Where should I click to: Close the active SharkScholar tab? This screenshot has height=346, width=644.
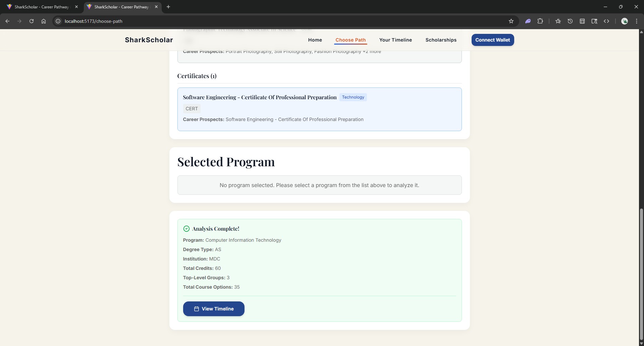click(156, 7)
